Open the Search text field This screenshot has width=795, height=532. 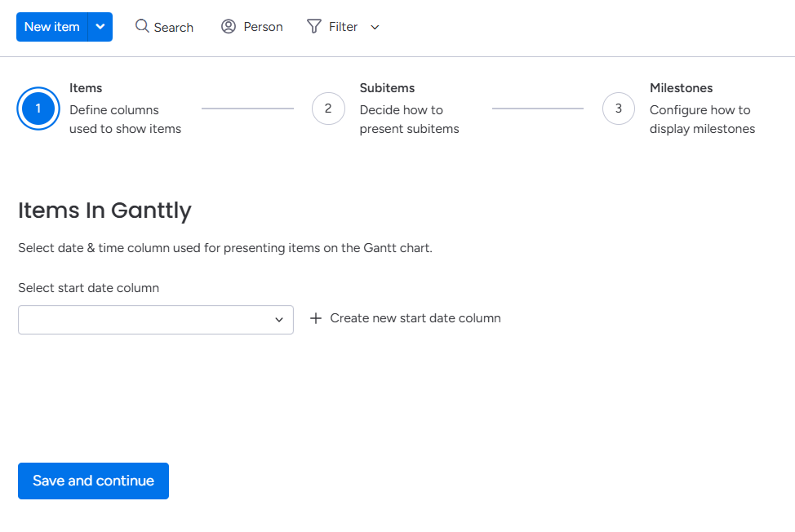[173, 28]
